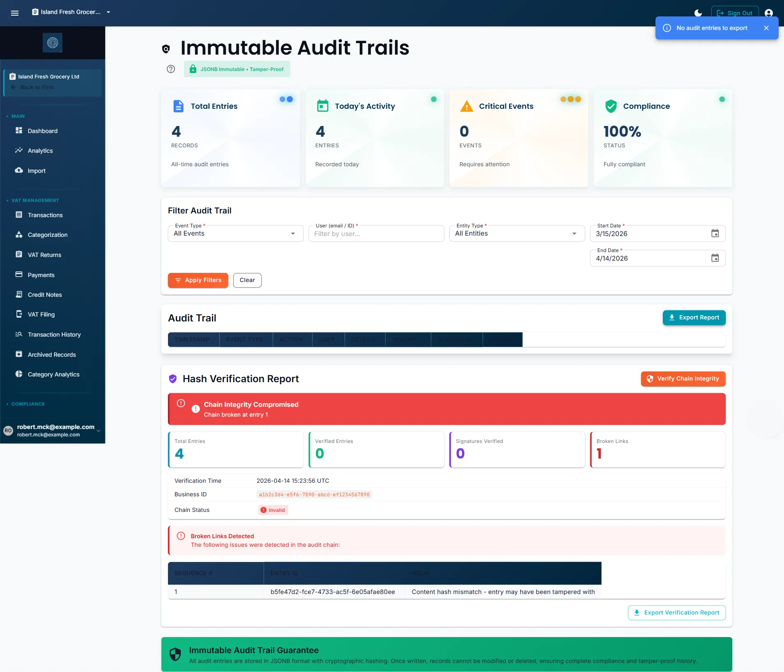
Task: Open Credit Notes
Action: (45, 295)
